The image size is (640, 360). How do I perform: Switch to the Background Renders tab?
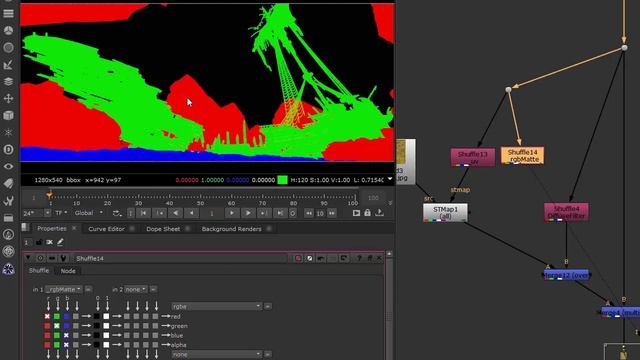tap(231, 229)
